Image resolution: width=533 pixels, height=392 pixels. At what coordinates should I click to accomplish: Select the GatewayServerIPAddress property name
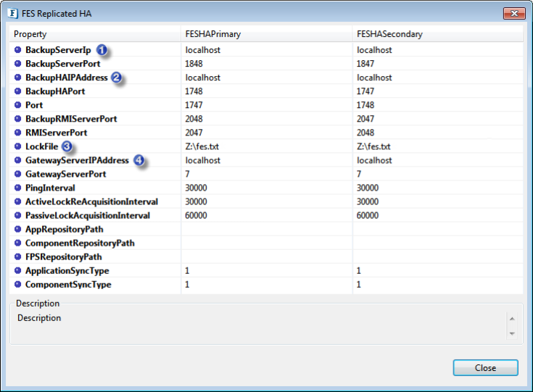[x=77, y=160]
